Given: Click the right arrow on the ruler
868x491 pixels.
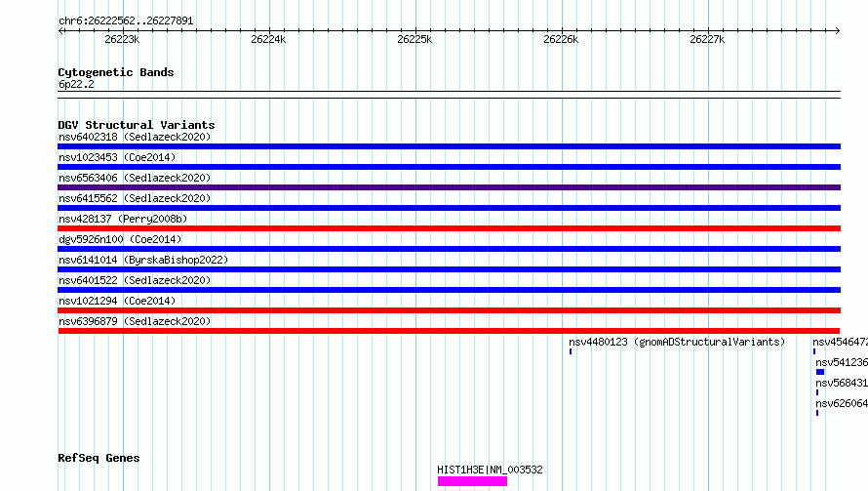Looking at the screenshot, I should point(837,31).
